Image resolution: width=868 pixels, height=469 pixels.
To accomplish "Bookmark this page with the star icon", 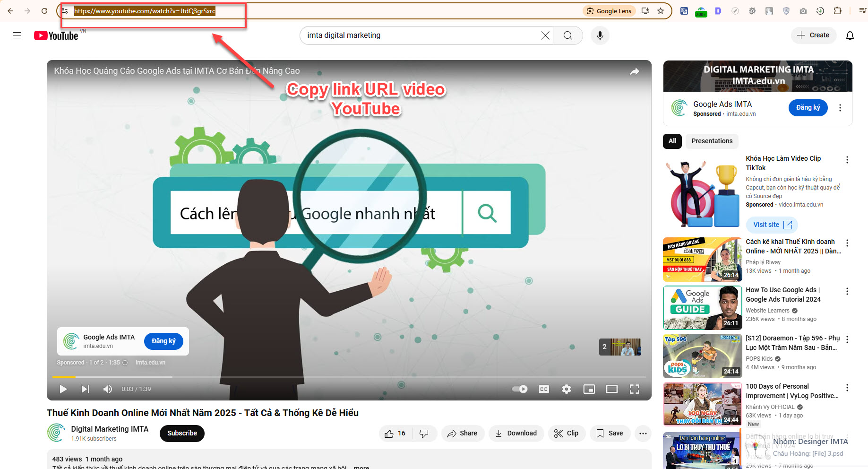I will point(661,11).
